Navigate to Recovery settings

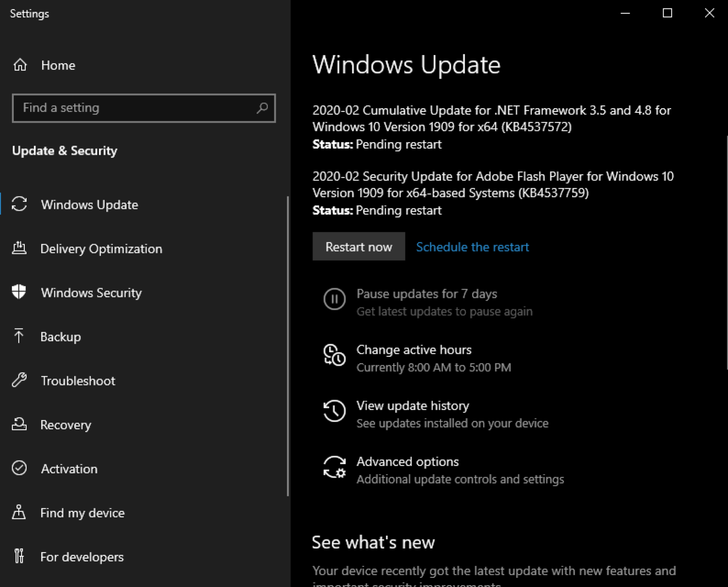[x=145, y=425]
